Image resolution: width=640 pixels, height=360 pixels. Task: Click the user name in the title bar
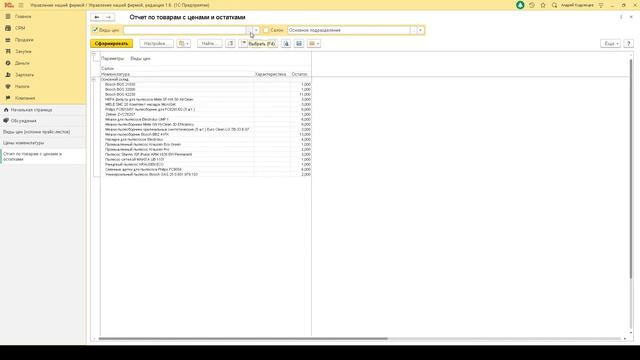(x=577, y=5)
